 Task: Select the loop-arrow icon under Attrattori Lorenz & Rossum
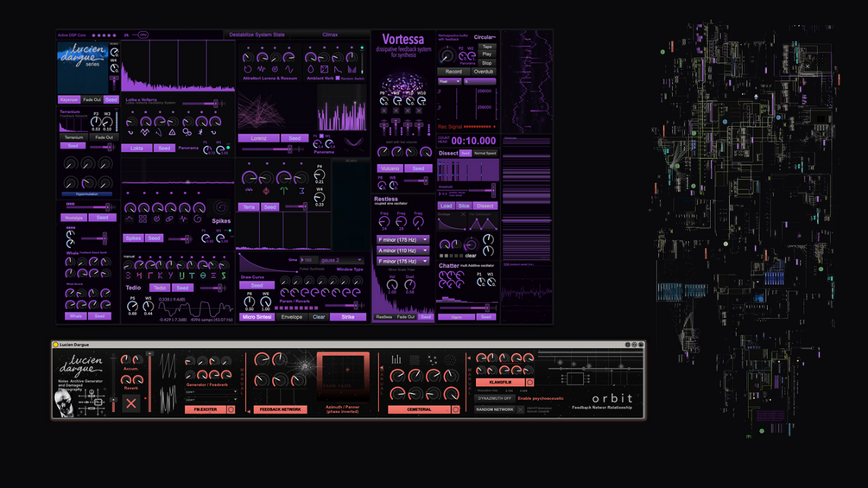[248, 69]
